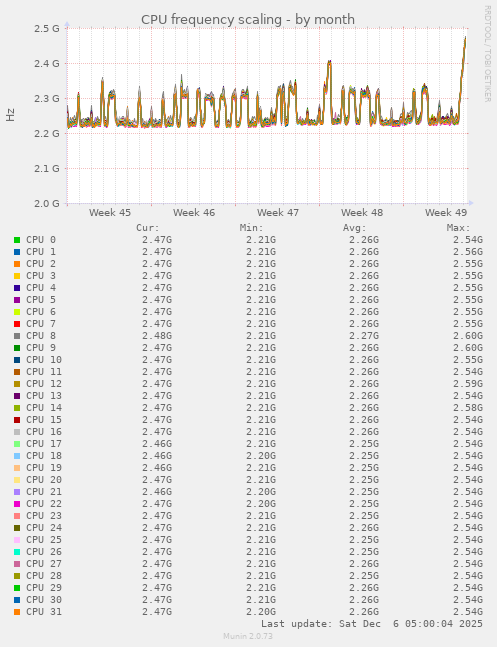Click the 'CPU 10' legend label
The height and width of the screenshot is (647, 497).
[x=44, y=360]
